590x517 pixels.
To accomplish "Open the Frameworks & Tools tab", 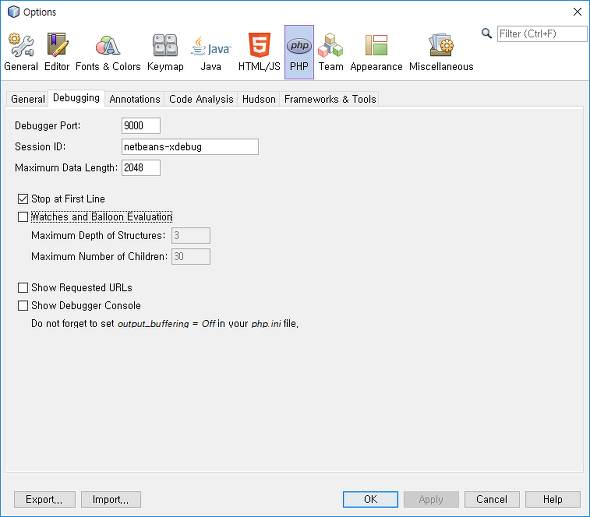I will tap(330, 99).
